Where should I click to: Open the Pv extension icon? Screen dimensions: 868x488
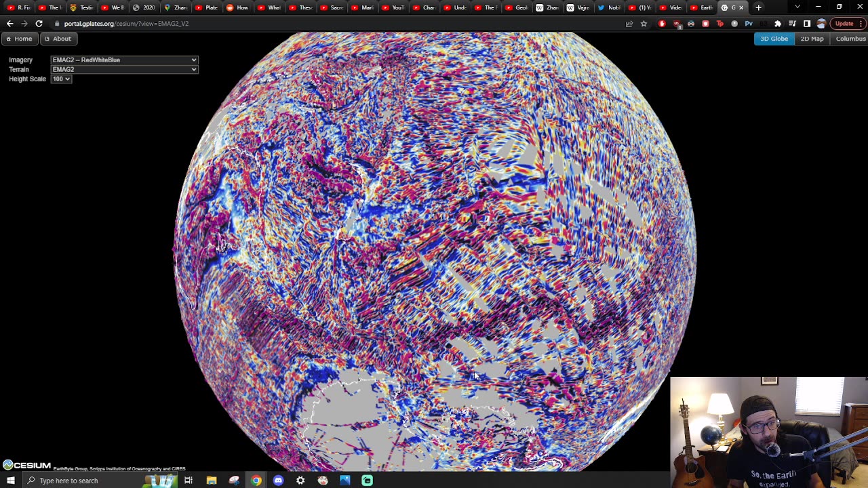tap(749, 24)
